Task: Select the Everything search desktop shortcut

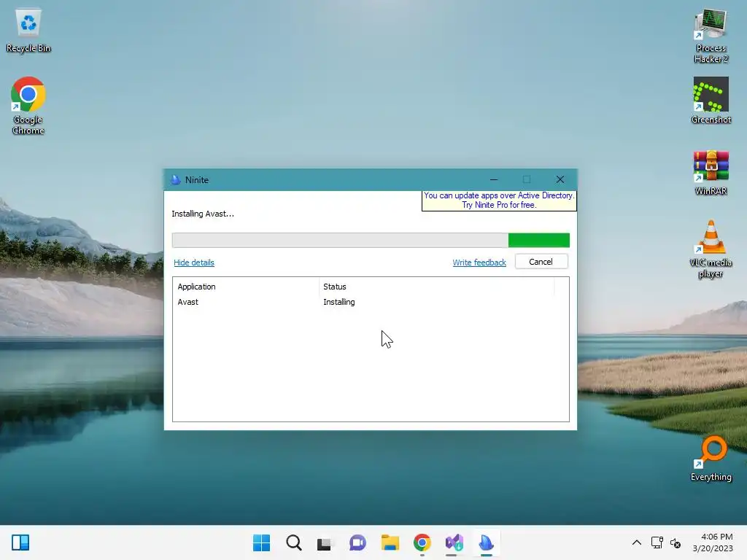Action: click(711, 459)
